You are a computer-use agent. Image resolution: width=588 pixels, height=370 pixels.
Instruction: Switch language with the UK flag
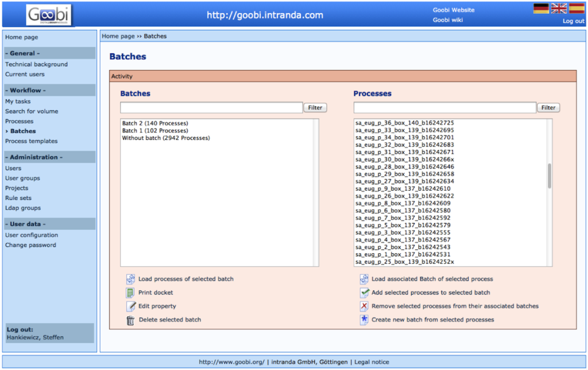click(559, 9)
